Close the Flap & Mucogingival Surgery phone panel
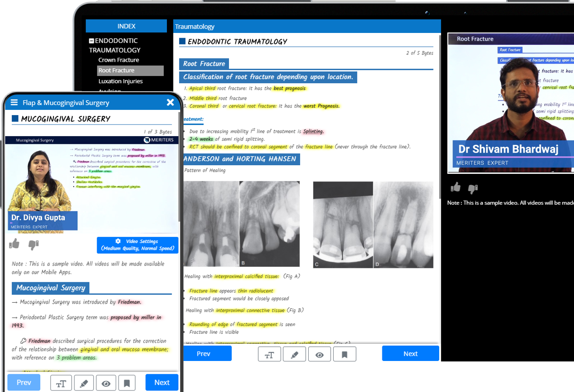This screenshot has height=392, width=574. (170, 103)
